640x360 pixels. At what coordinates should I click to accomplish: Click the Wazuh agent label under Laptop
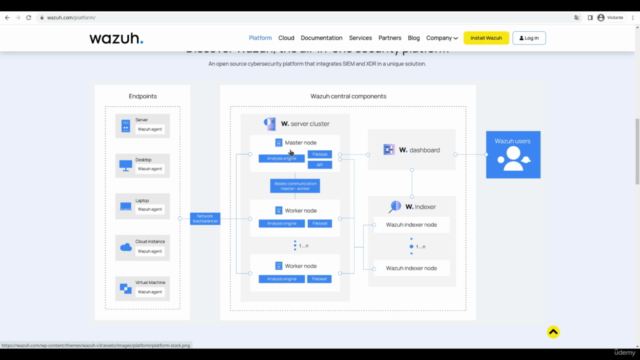[150, 209]
